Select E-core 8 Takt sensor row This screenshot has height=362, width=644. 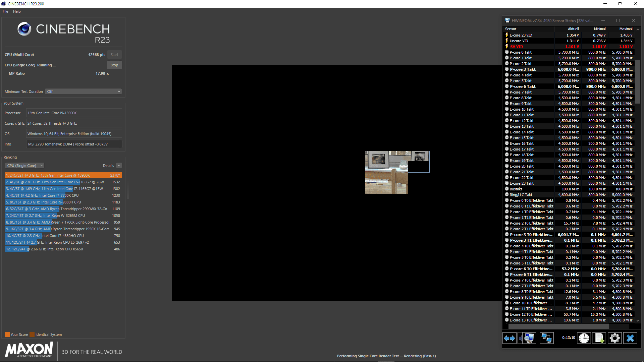pyautogui.click(x=569, y=98)
